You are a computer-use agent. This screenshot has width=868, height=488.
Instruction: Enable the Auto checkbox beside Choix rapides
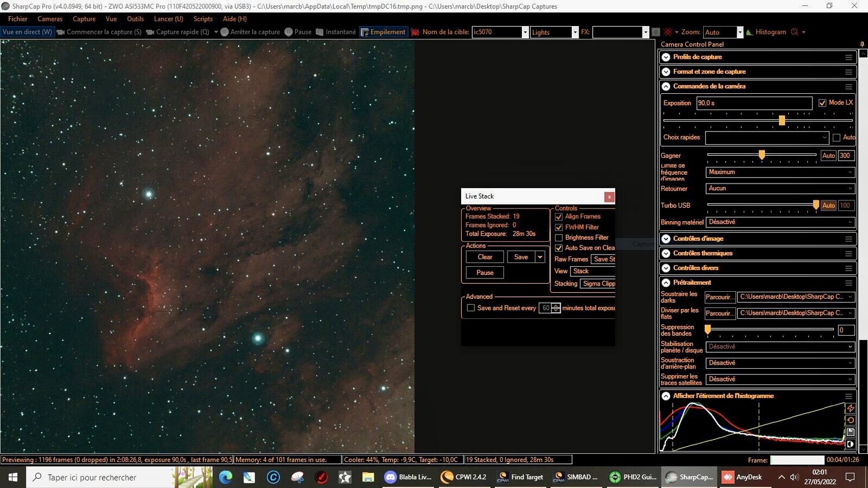(836, 138)
